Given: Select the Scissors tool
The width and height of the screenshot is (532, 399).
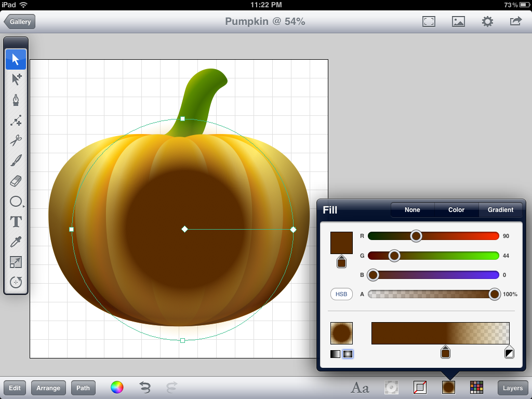Looking at the screenshot, I should [16, 141].
